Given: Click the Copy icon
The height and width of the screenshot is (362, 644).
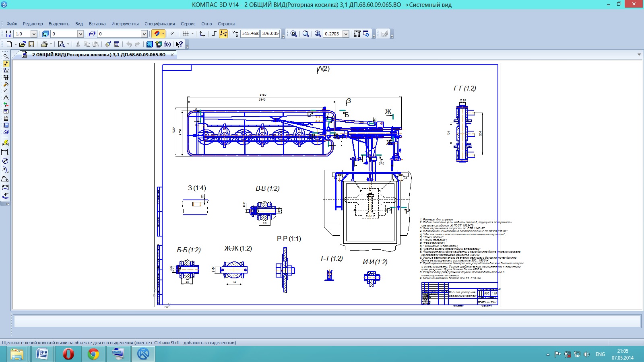Looking at the screenshot, I should click(87, 44).
